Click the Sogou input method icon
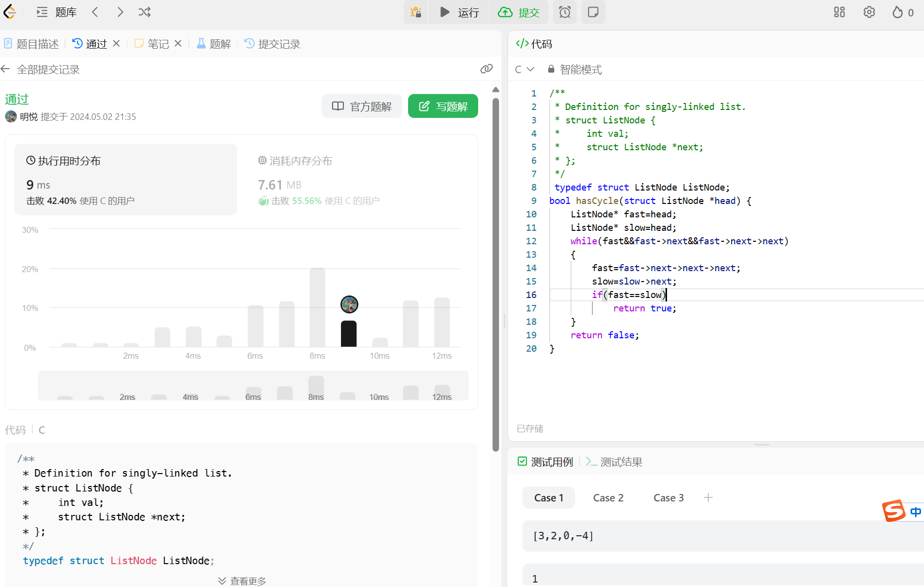924x587 pixels. (894, 511)
